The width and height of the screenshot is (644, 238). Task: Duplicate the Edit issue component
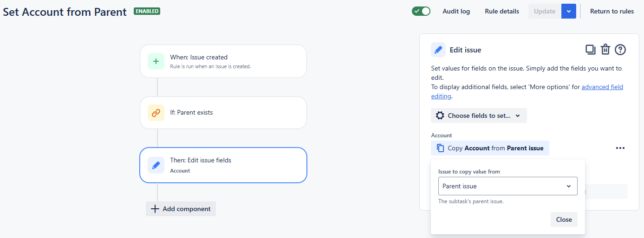[590, 50]
